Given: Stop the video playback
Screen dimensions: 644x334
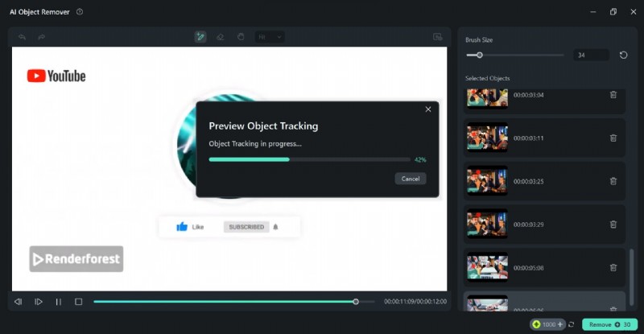Looking at the screenshot, I should click(x=78, y=302).
